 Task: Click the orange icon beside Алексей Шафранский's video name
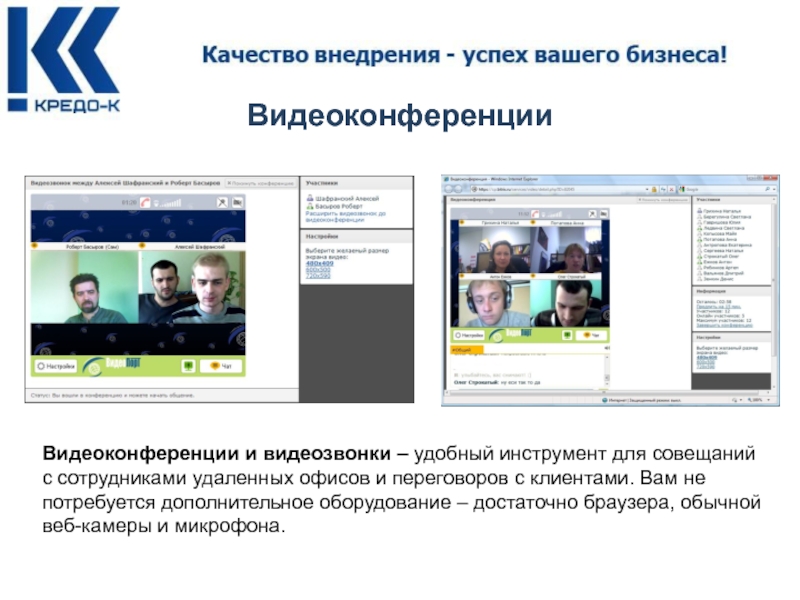[142, 246]
